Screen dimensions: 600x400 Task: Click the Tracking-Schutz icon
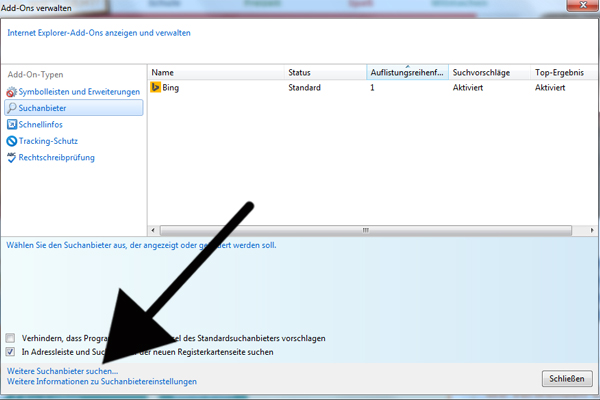(11, 140)
